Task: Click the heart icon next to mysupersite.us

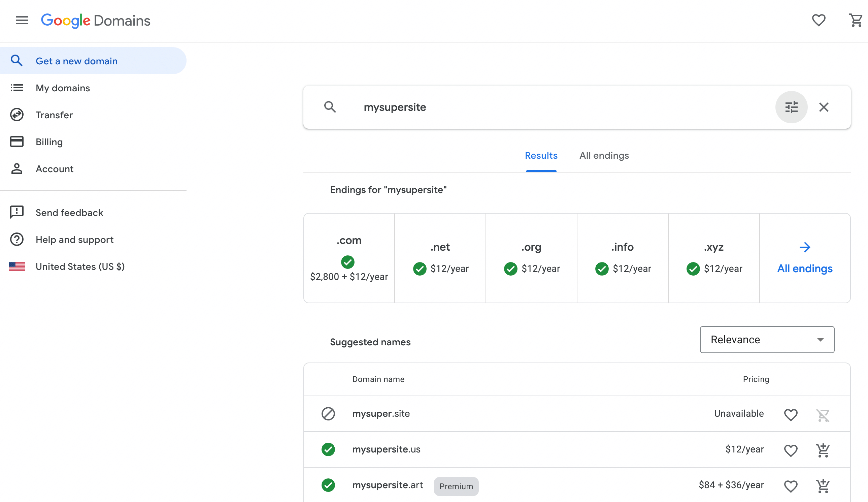Action: click(x=792, y=450)
